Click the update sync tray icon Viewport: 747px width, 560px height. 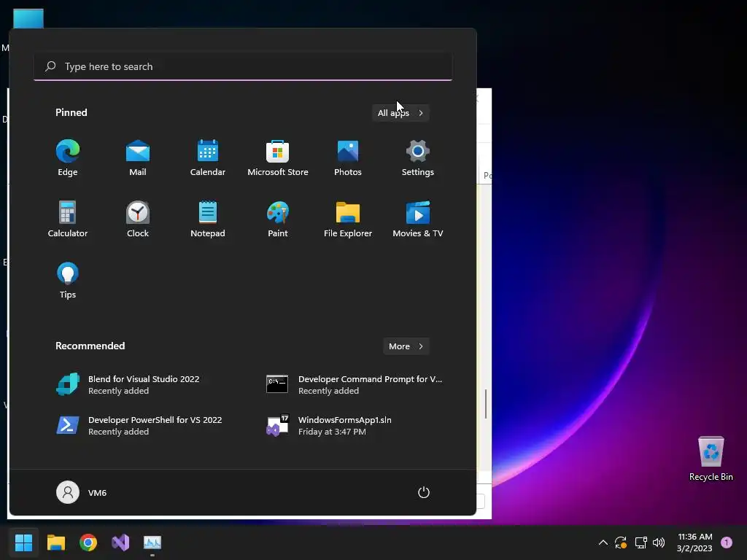coord(621,542)
